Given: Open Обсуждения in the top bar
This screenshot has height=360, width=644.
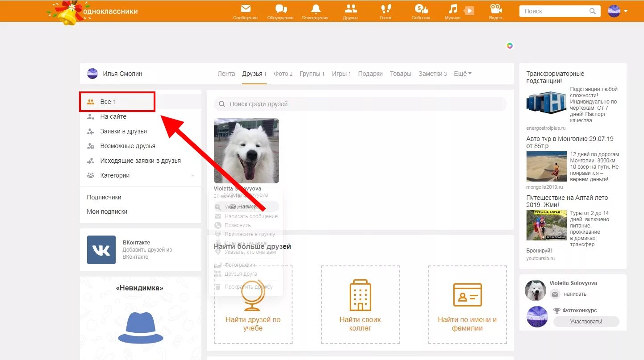Looking at the screenshot, I should [x=280, y=12].
